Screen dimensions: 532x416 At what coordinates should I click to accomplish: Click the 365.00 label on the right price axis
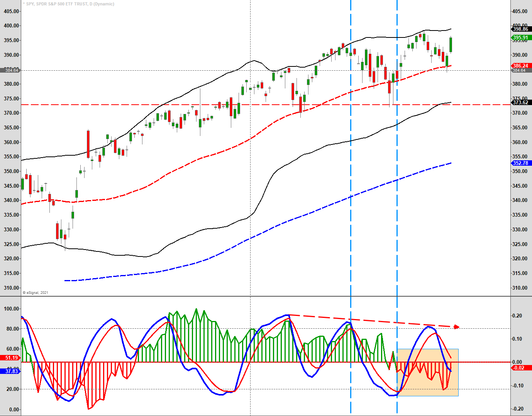tap(520, 127)
